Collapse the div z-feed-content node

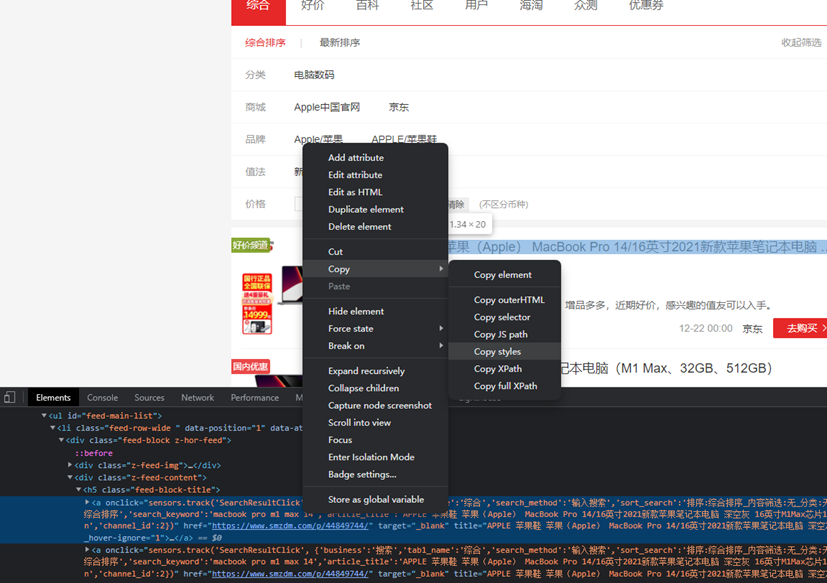pyautogui.click(x=70, y=477)
